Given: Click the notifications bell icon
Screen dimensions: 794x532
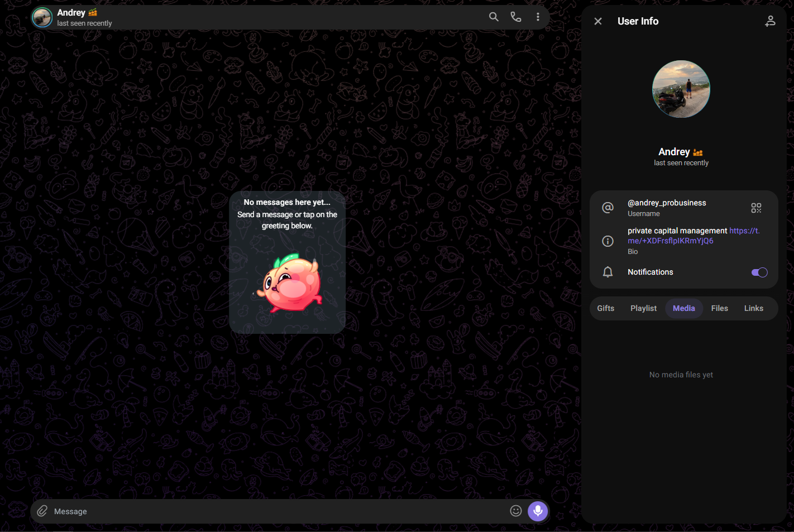Looking at the screenshot, I should pyautogui.click(x=608, y=272).
